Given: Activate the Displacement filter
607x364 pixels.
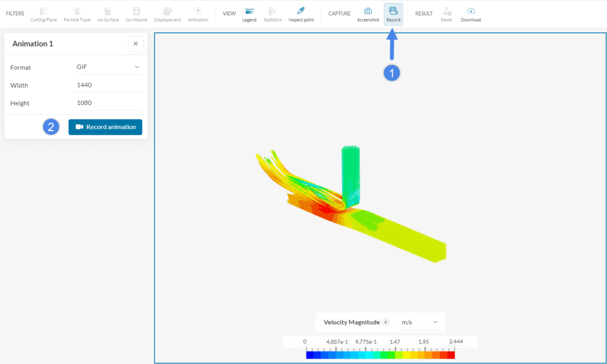Looking at the screenshot, I should click(167, 13).
